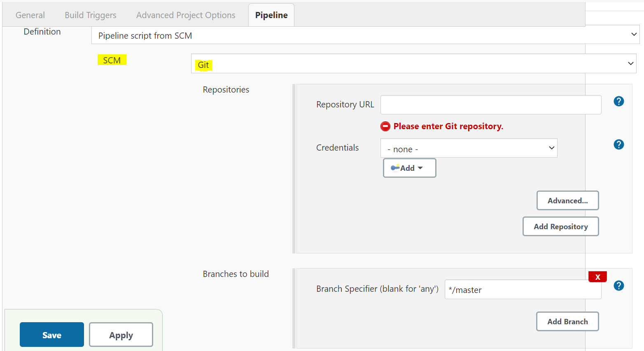This screenshot has width=644, height=351.
Task: Switch to the General tab
Action: (30, 15)
